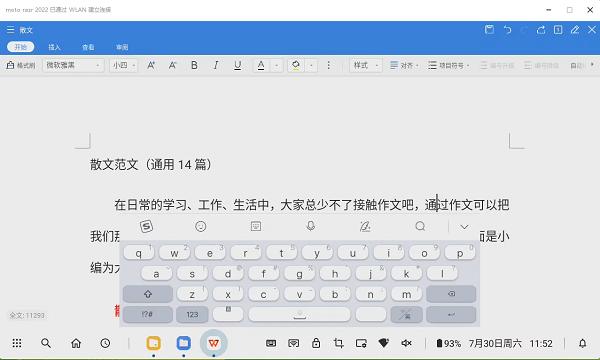Click the numbered page-view icon in title bar
The height and width of the screenshot is (360, 600).
pyautogui.click(x=558, y=29)
